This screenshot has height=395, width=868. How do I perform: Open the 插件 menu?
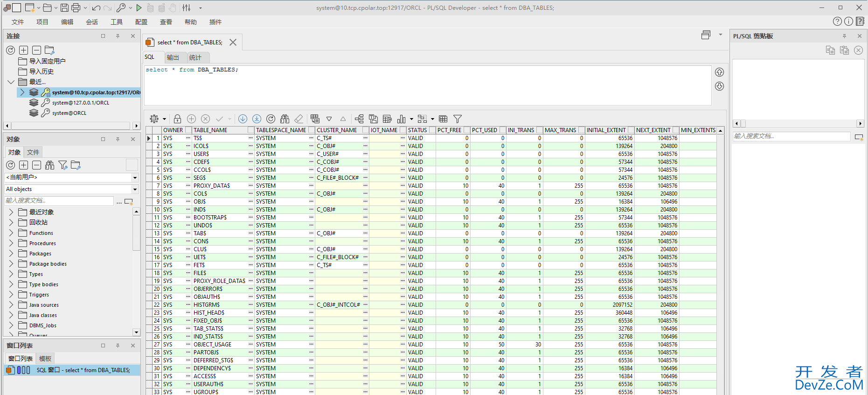tap(215, 22)
